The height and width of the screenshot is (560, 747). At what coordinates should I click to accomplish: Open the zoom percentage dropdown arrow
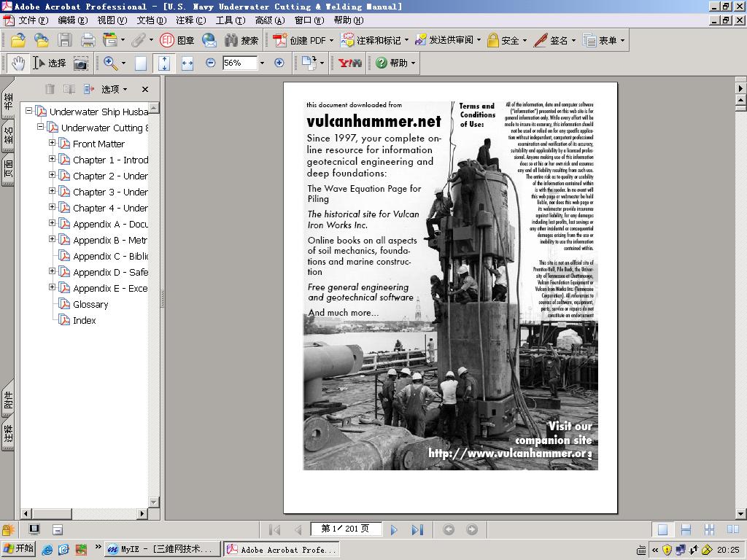click(x=262, y=63)
